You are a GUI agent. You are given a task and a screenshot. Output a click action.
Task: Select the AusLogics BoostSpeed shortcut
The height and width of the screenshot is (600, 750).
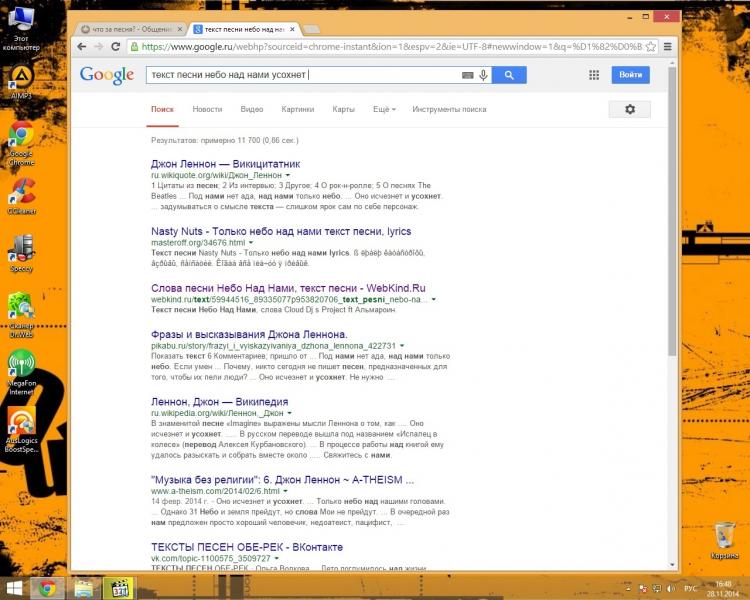22,430
